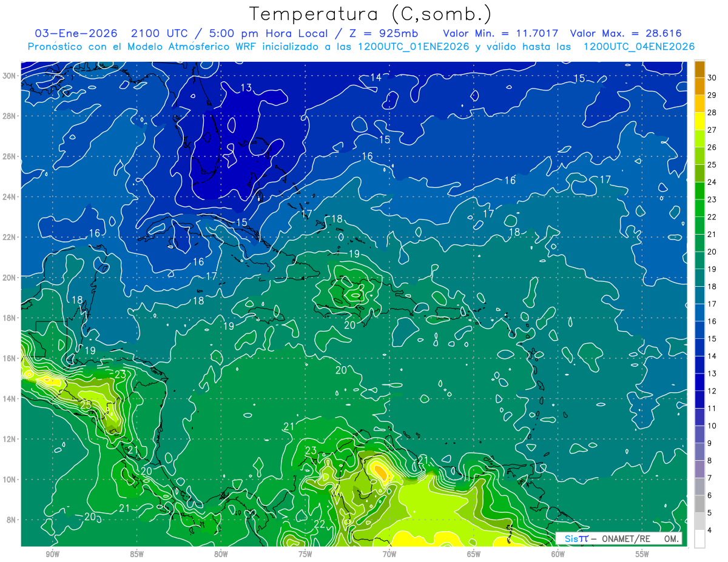Click the "75W" longitude axis label
This screenshot has width=728, height=562.
[x=305, y=554]
